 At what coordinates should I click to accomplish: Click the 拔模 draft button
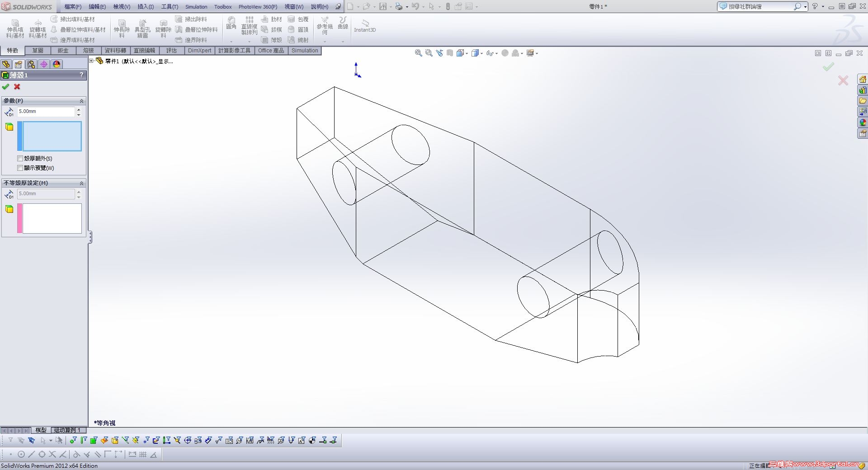[x=272, y=30]
